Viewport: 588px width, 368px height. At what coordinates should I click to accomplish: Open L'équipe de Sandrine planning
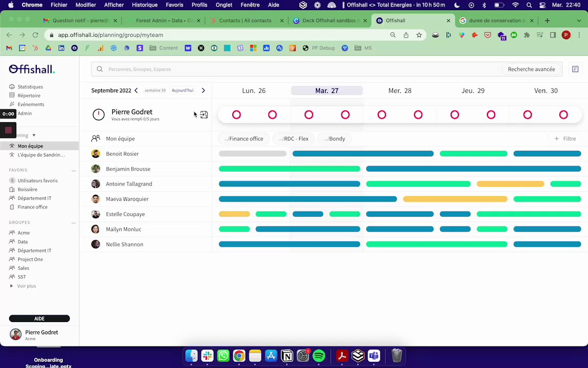(x=41, y=155)
